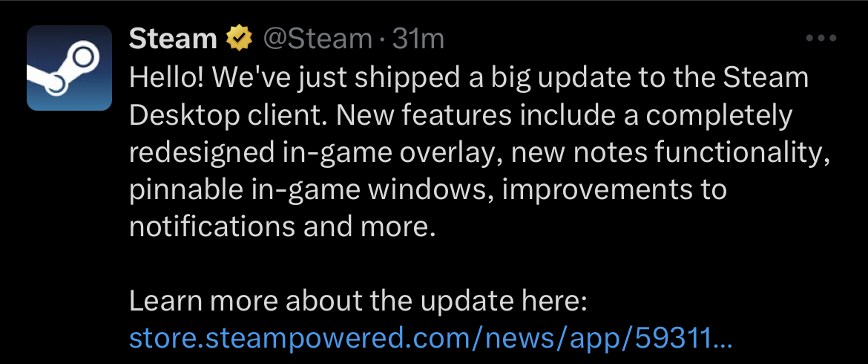Screen dimensions: 868x364
Task: Click the "notifications and more." text line
Action: click(280, 228)
